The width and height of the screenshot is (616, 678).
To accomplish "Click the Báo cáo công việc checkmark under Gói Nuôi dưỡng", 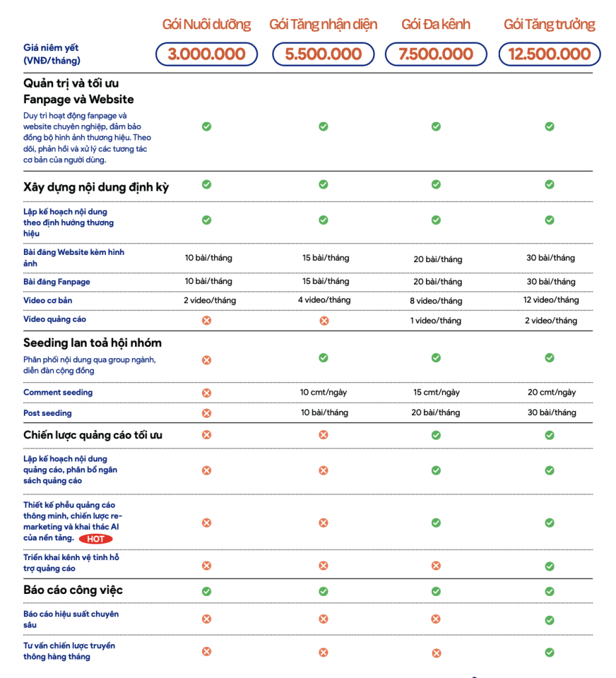I will [x=207, y=591].
